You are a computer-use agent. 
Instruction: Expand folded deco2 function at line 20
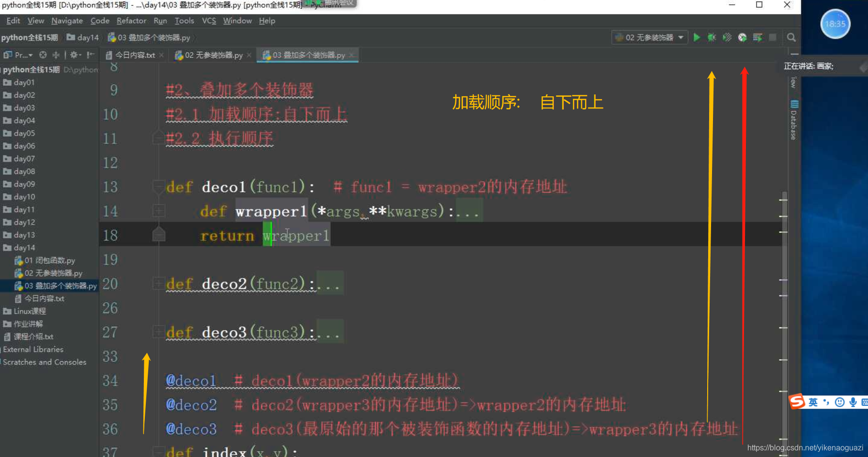pos(159,283)
